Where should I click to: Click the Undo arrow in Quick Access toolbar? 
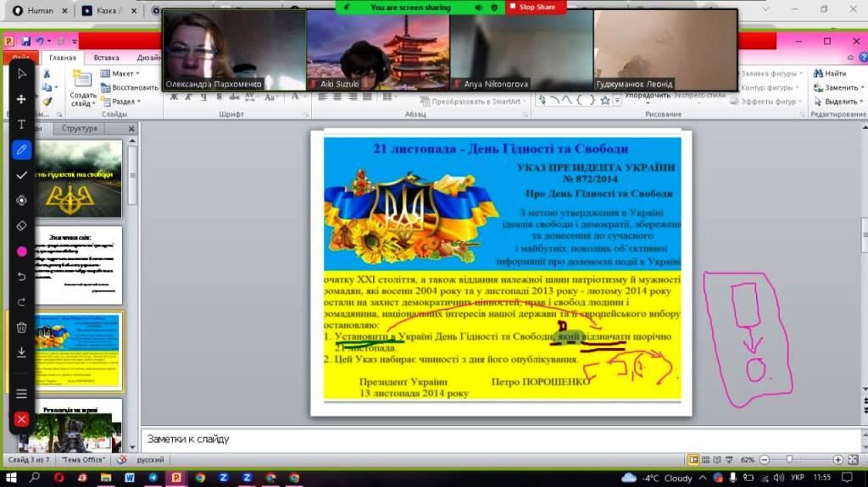tap(40, 42)
